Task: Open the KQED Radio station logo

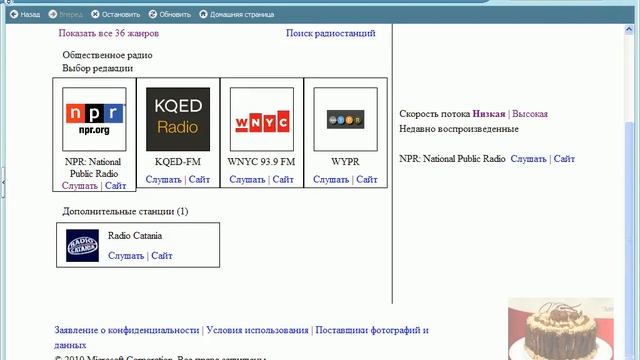Action: 178,119
